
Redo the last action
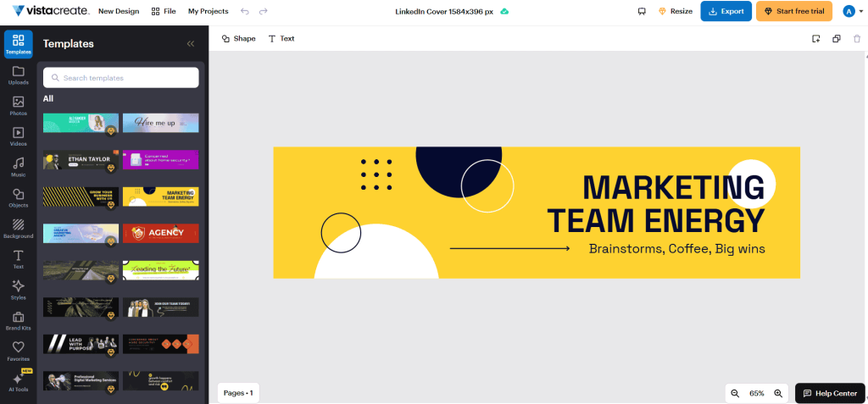click(263, 11)
